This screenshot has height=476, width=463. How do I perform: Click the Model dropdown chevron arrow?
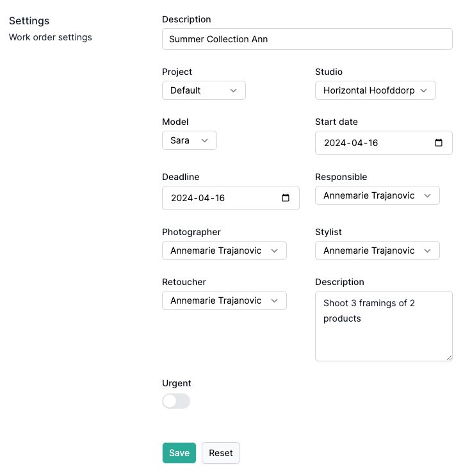pyautogui.click(x=204, y=140)
